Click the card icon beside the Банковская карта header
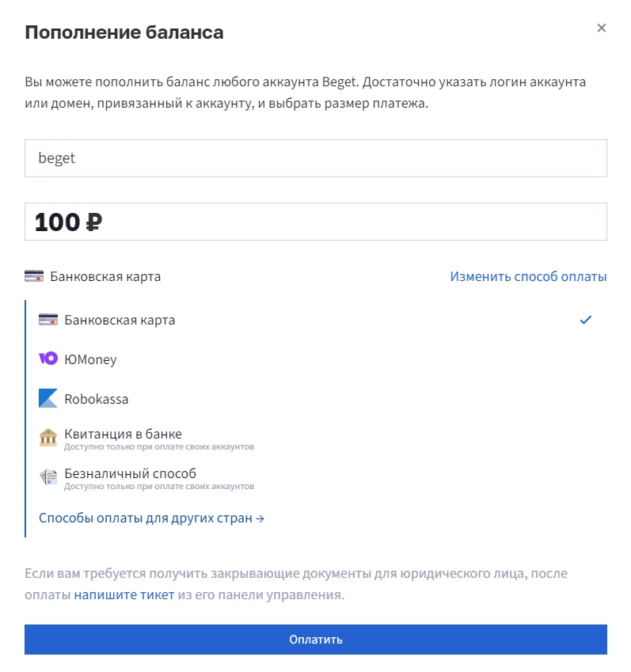 [x=33, y=275]
